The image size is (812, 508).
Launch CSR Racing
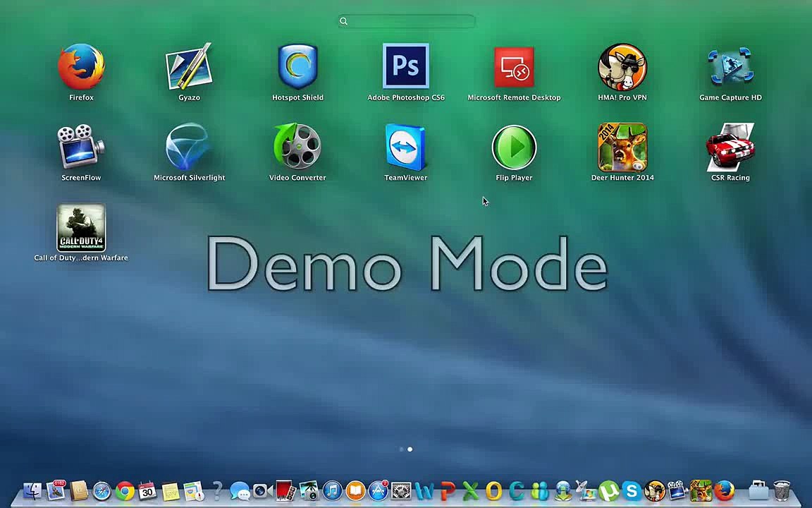pos(730,147)
